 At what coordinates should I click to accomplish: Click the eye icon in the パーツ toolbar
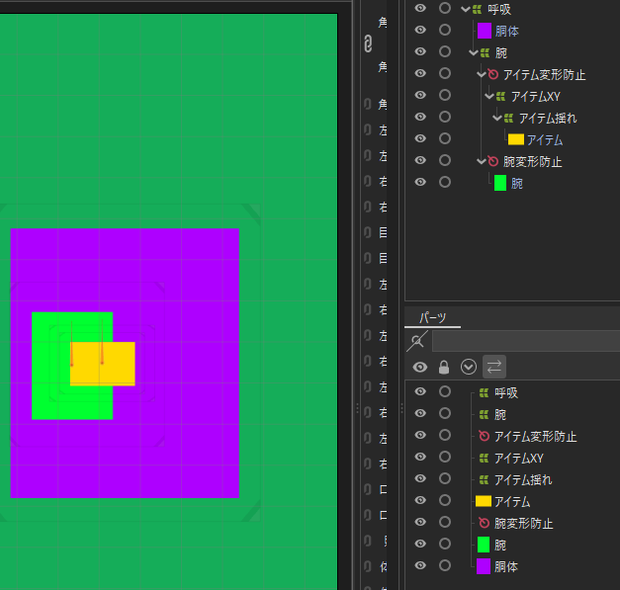pyautogui.click(x=420, y=367)
